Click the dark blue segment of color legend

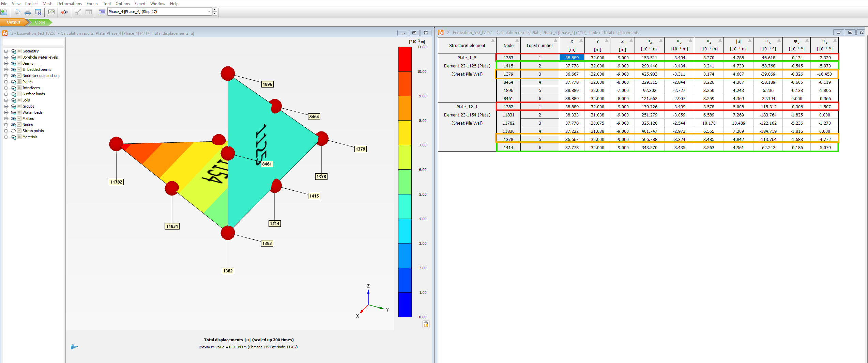pos(405,304)
